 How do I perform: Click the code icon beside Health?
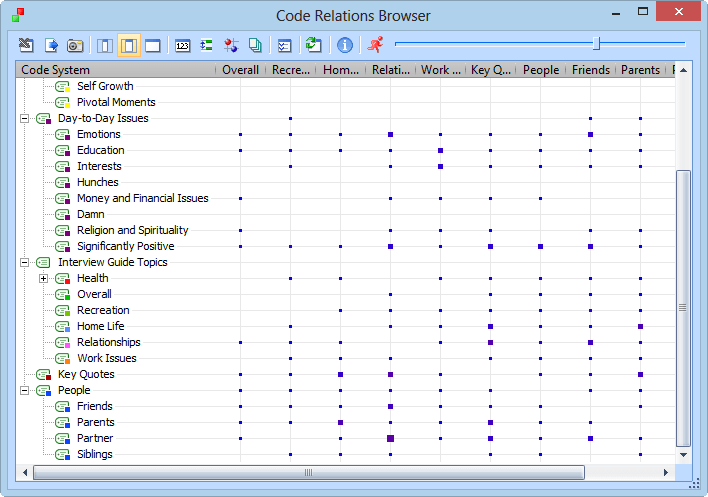click(63, 279)
